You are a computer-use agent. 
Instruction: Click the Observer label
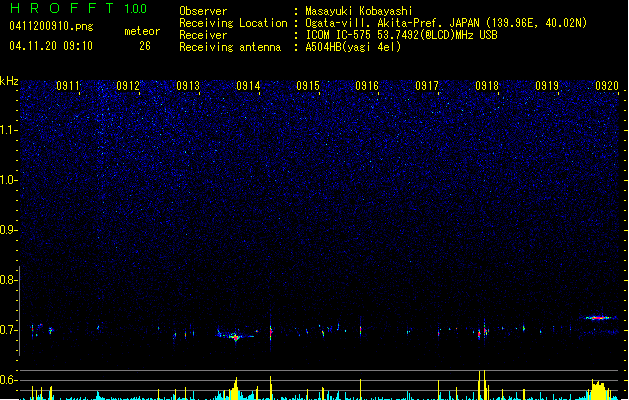pos(203,11)
